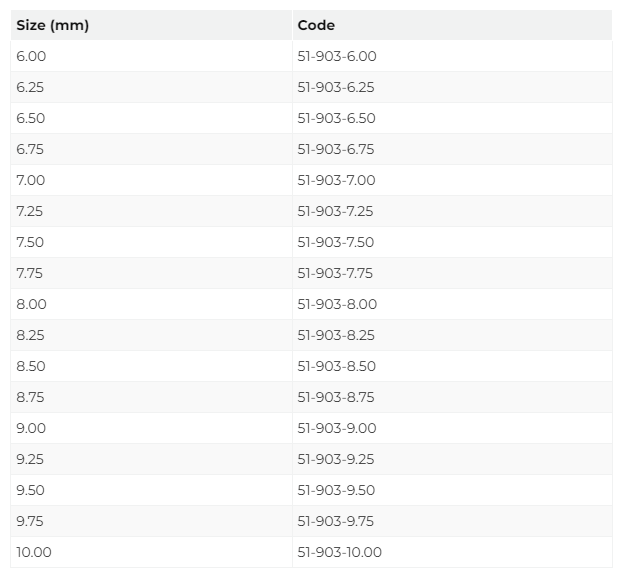Click the 10.00 size cell
Viewport: 620px width, 579px height.
point(151,552)
